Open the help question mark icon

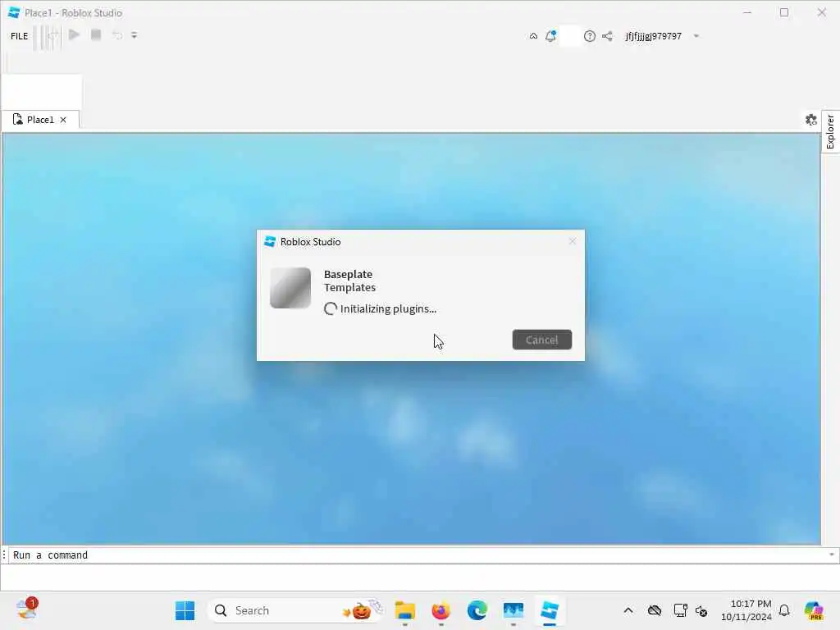tap(589, 36)
